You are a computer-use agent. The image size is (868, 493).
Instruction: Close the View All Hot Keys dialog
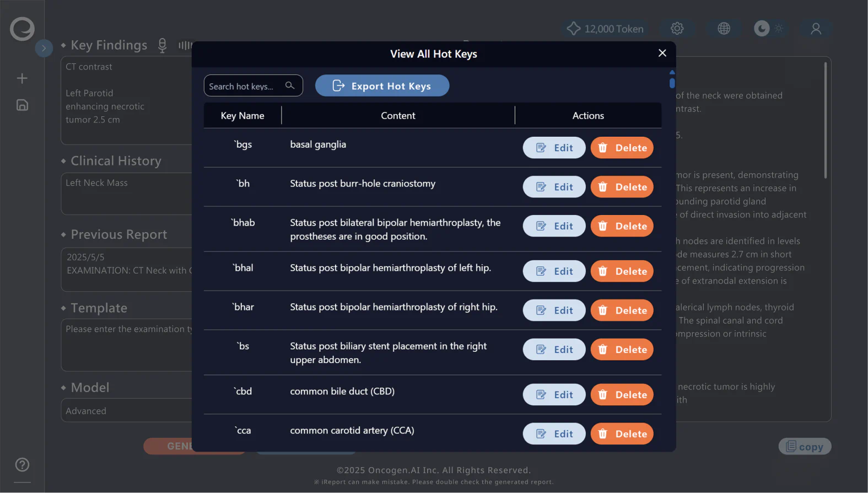(x=662, y=53)
